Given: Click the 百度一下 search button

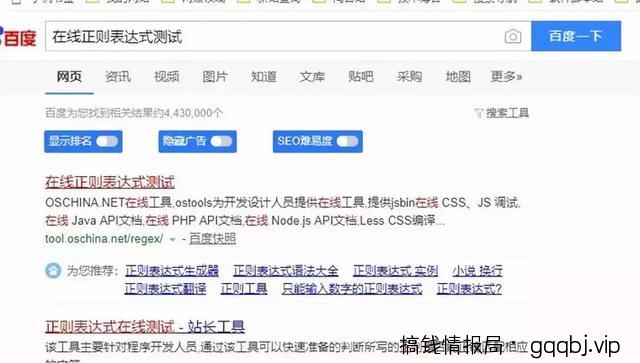Looking at the screenshot, I should [x=576, y=36].
